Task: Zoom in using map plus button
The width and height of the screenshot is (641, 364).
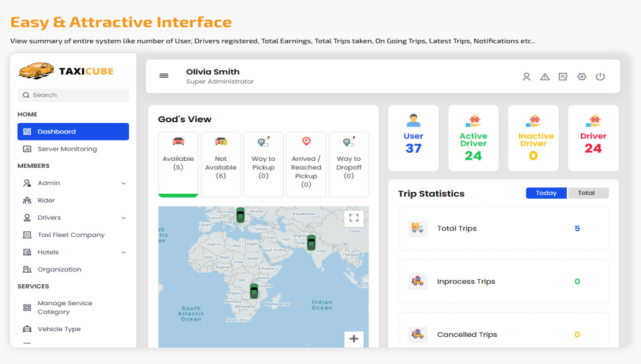Action: pos(353,339)
